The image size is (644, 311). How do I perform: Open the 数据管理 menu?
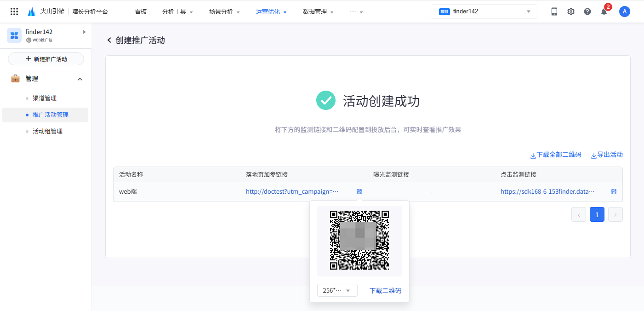tap(318, 12)
